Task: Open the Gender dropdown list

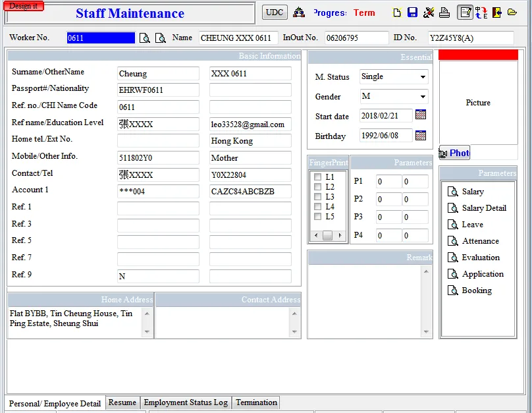Action: [422, 97]
